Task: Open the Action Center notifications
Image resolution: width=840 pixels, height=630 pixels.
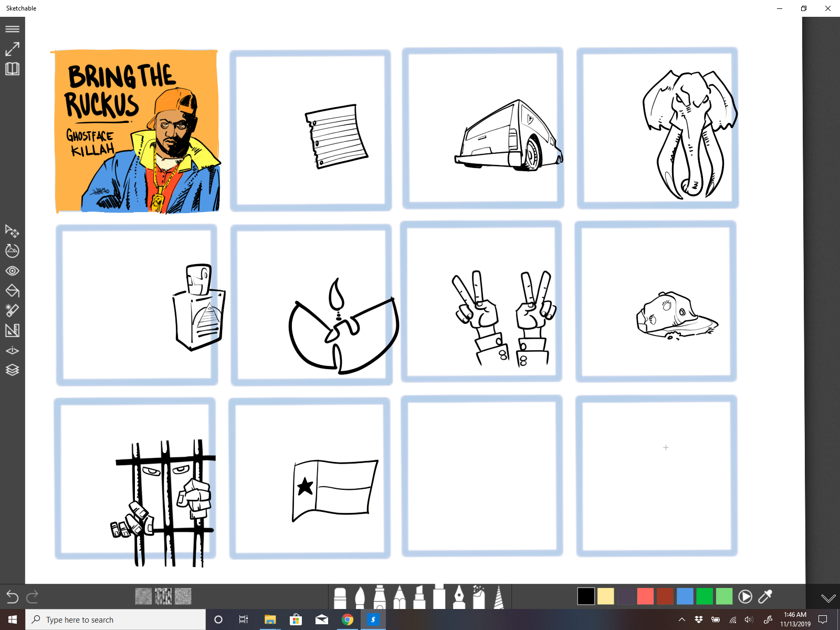Action: click(x=823, y=619)
